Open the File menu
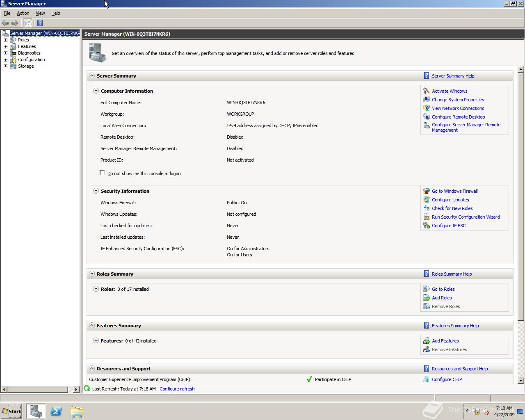This screenshot has width=525, height=420. [x=7, y=13]
